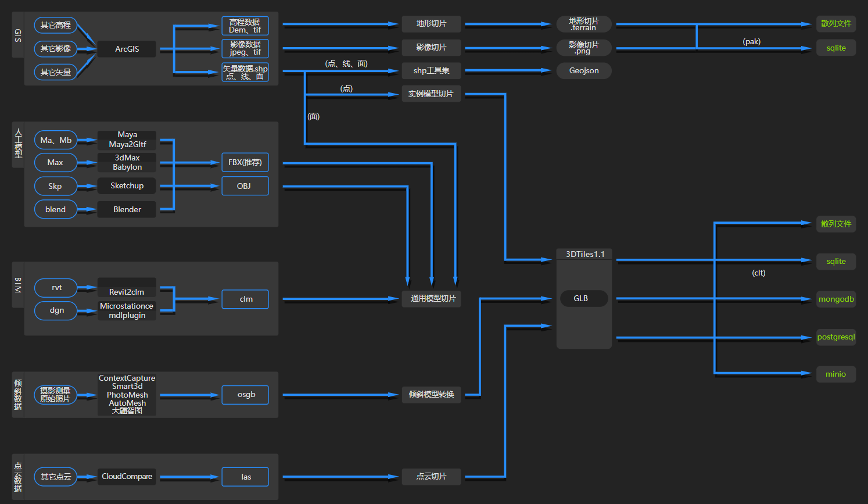Screen dimensions: 868x504
Task: Click the 矢量数据.shp 点、线、面 box
Action: 245,72
